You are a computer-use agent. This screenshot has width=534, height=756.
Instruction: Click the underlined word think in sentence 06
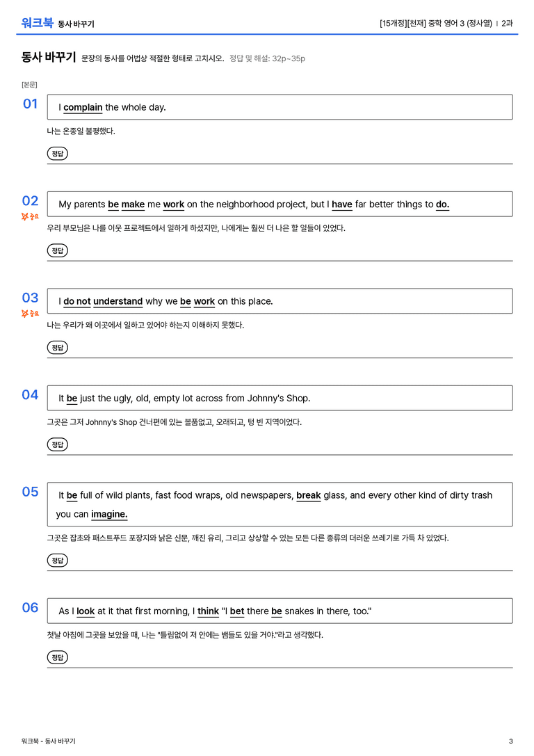(x=208, y=611)
